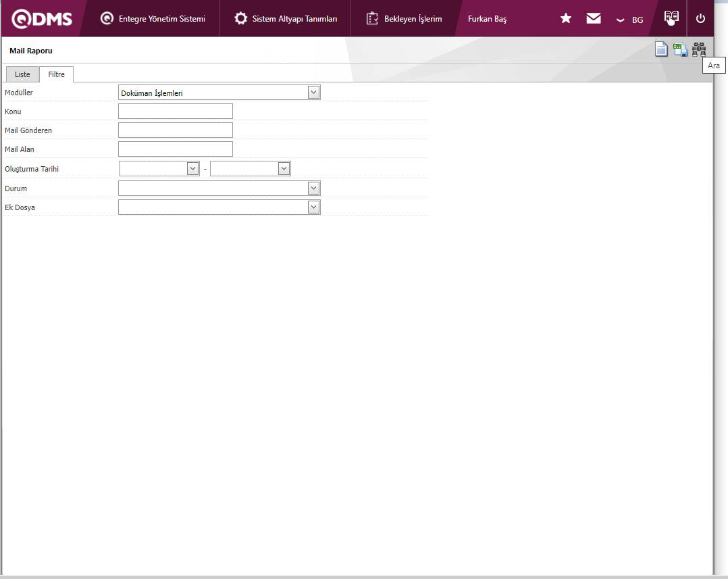Open the Sistem Altyapı Tanımları menu
The height and width of the screenshot is (579, 728).
tap(286, 18)
